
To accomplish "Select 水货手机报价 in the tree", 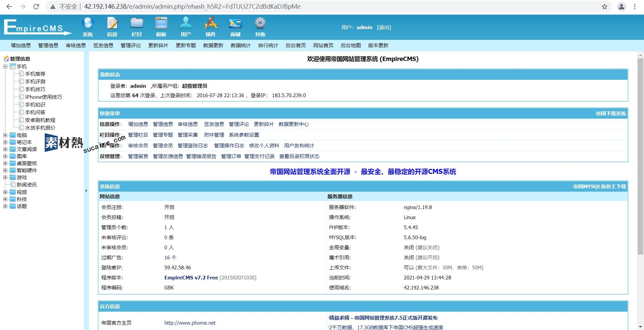I will tap(40, 128).
